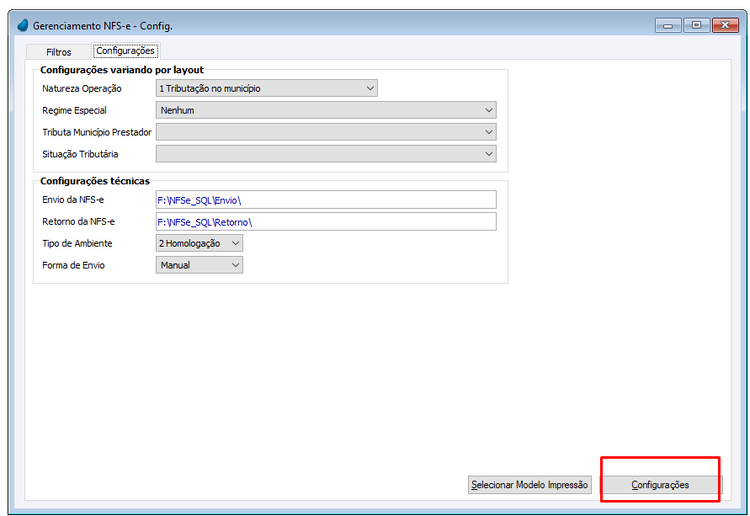The image size is (750, 516).
Task: Click the Retorno da NFS-e path field
Action: [326, 222]
